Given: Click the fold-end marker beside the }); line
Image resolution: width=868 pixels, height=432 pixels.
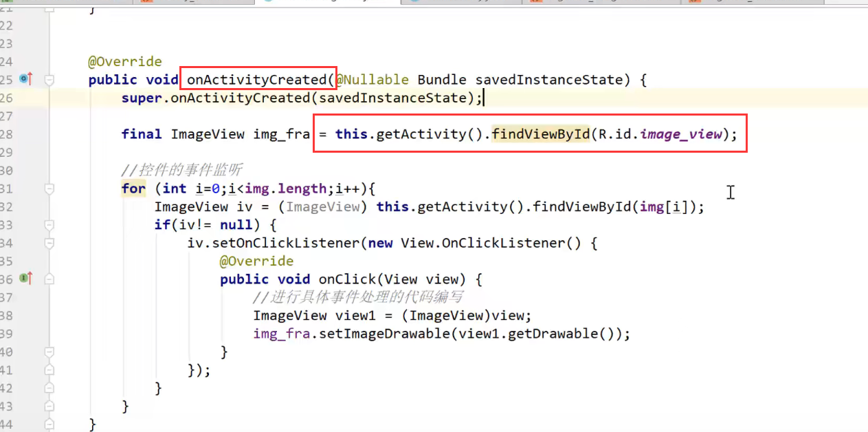Looking at the screenshot, I should coord(49,370).
